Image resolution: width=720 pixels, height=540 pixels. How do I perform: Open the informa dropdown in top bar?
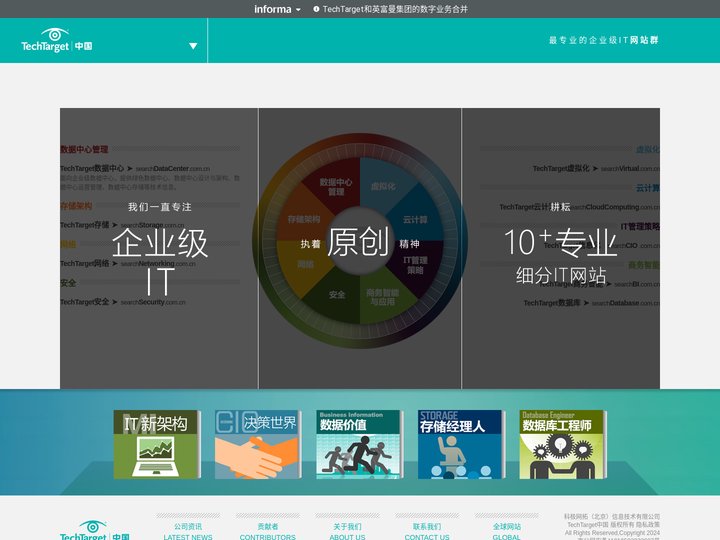coord(277,9)
